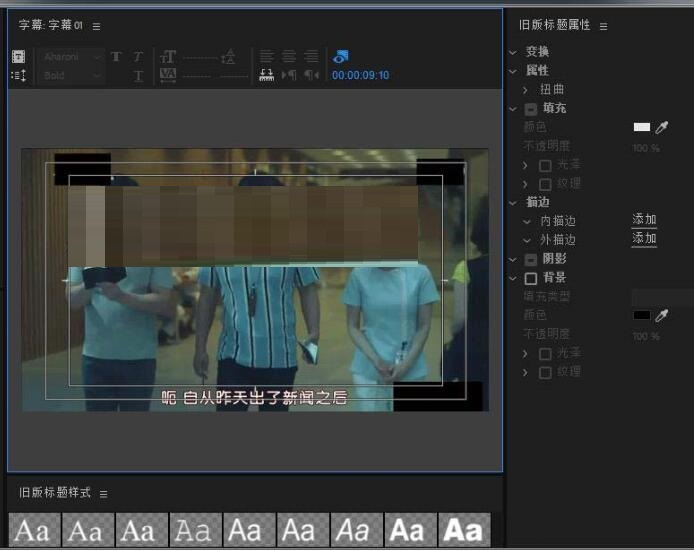
Task: Expand the 扭曲 distort section
Action: (x=526, y=90)
